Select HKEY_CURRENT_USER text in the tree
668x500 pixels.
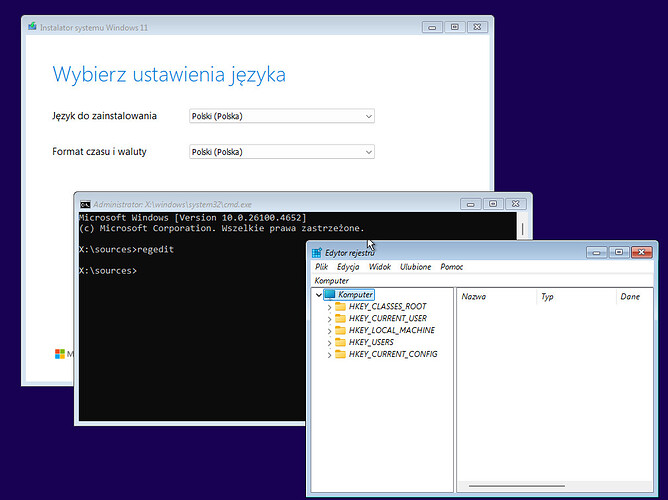tap(388, 318)
